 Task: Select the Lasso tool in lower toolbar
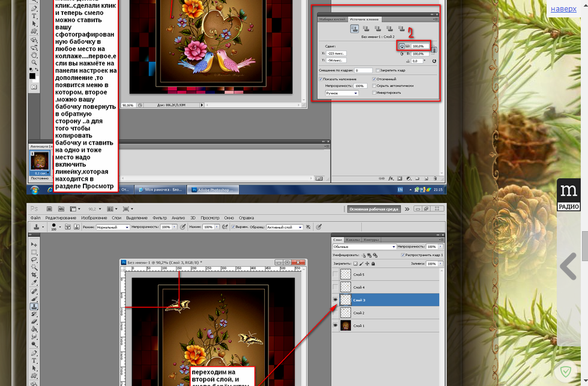point(34,260)
